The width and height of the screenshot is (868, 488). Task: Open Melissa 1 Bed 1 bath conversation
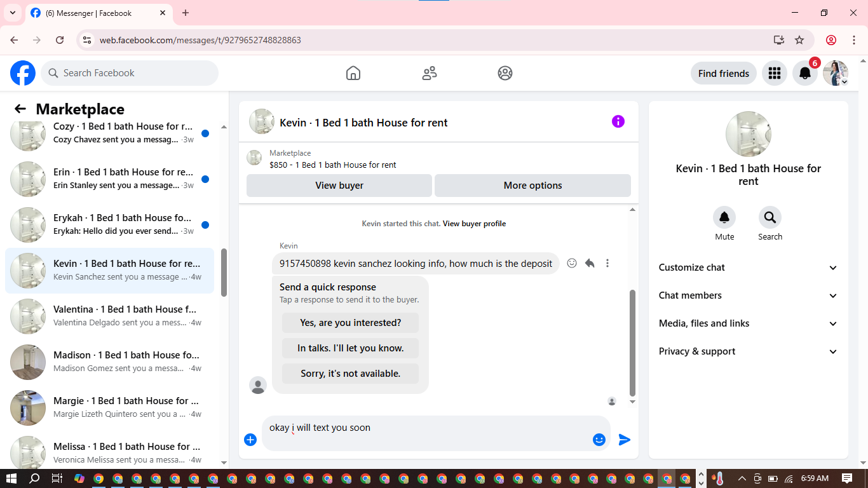tap(109, 450)
